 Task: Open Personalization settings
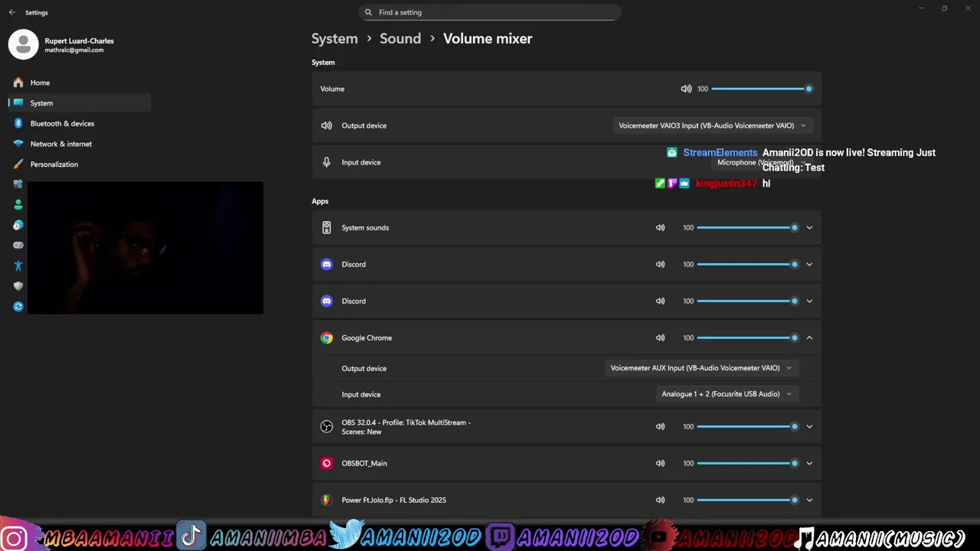click(x=80, y=164)
